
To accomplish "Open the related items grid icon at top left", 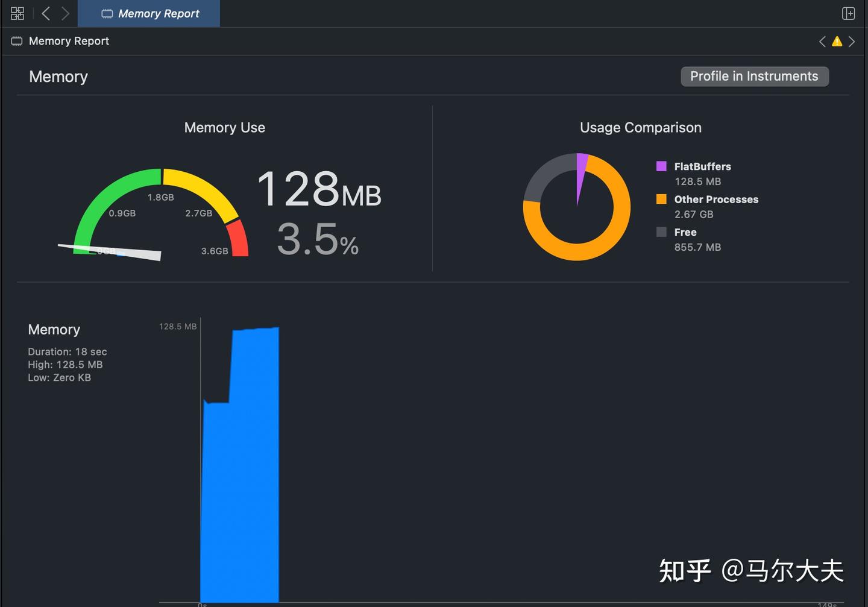I will coord(17,13).
